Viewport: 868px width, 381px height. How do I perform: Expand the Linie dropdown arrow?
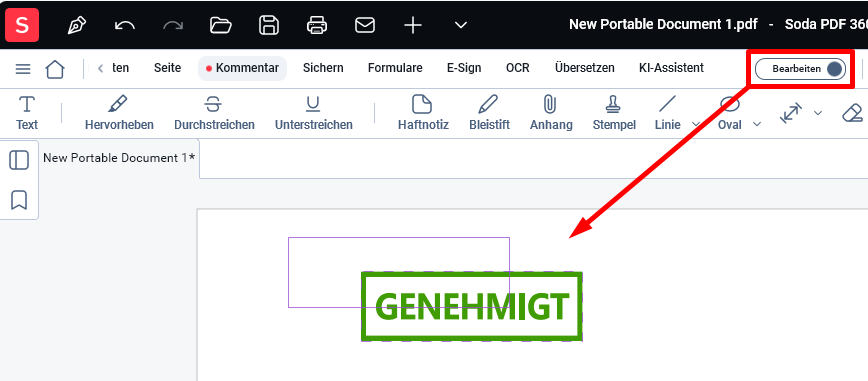pyautogui.click(x=696, y=125)
